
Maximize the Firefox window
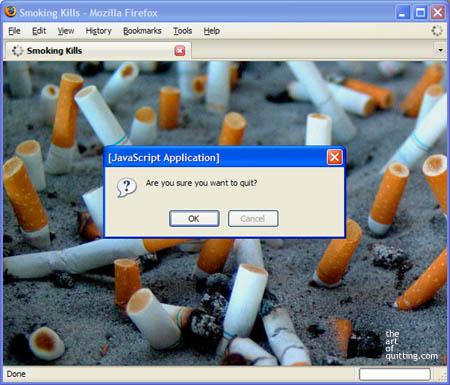[420, 13]
